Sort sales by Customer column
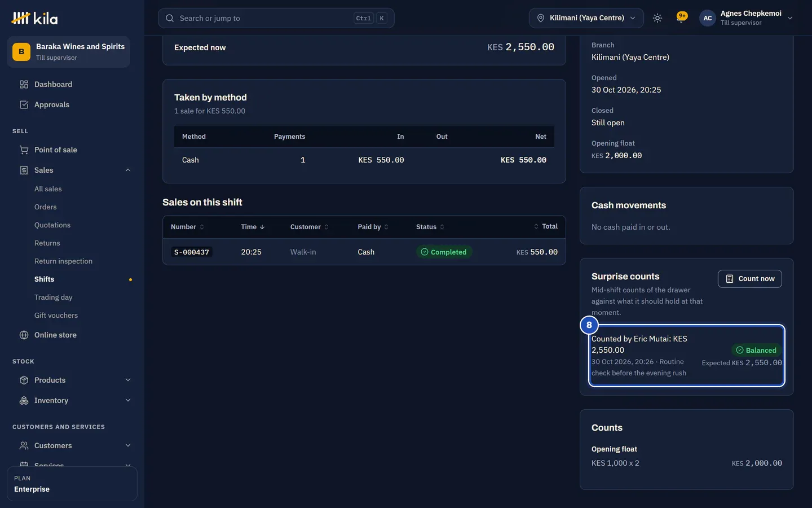 coord(310,227)
